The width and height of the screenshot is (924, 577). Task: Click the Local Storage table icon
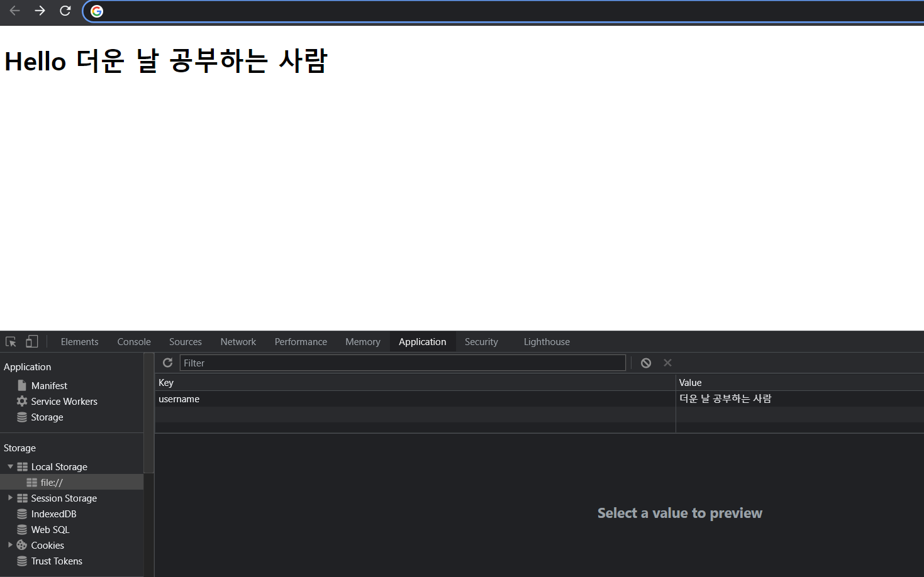coord(22,466)
